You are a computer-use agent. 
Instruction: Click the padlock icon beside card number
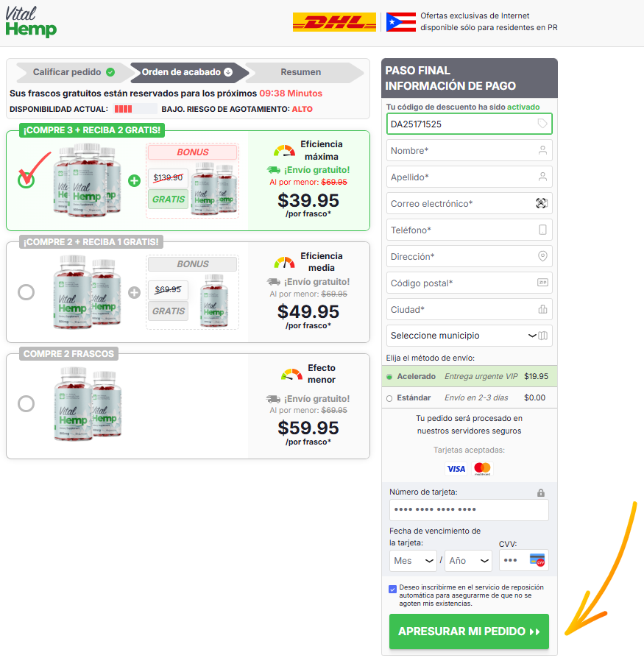point(541,492)
